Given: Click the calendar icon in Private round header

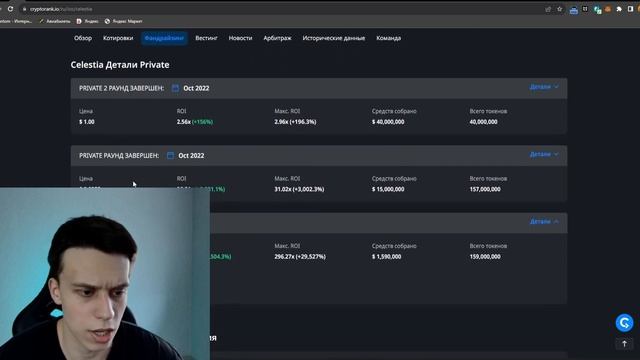Looking at the screenshot, I should click(170, 156).
